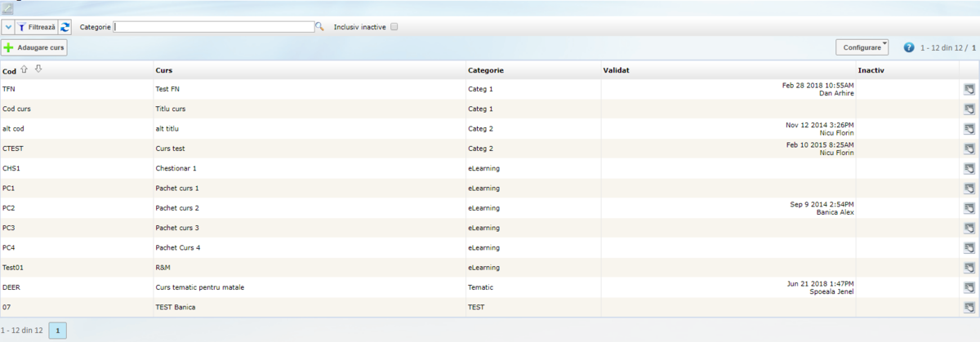Open the Configurare dropdown menu

pyautogui.click(x=862, y=48)
